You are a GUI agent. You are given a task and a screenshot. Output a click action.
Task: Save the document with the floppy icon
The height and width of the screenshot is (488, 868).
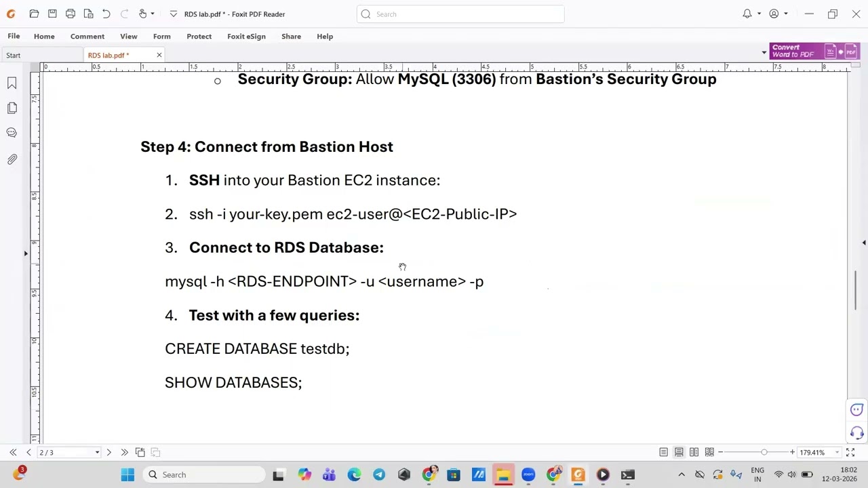(52, 14)
